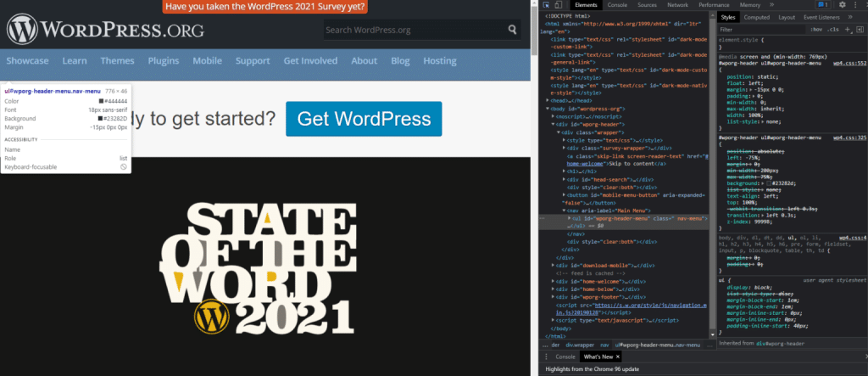868x376 pixels.
Task: Open the Plugins menu link
Action: (x=164, y=61)
